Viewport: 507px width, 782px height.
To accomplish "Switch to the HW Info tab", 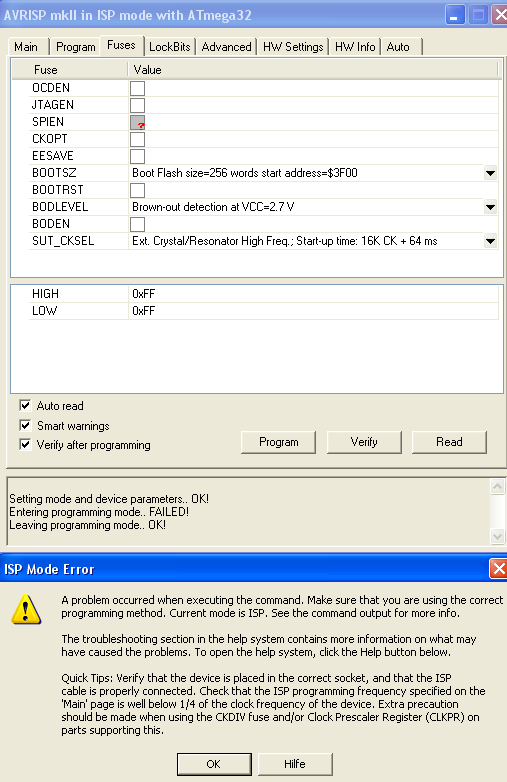I will 355,47.
